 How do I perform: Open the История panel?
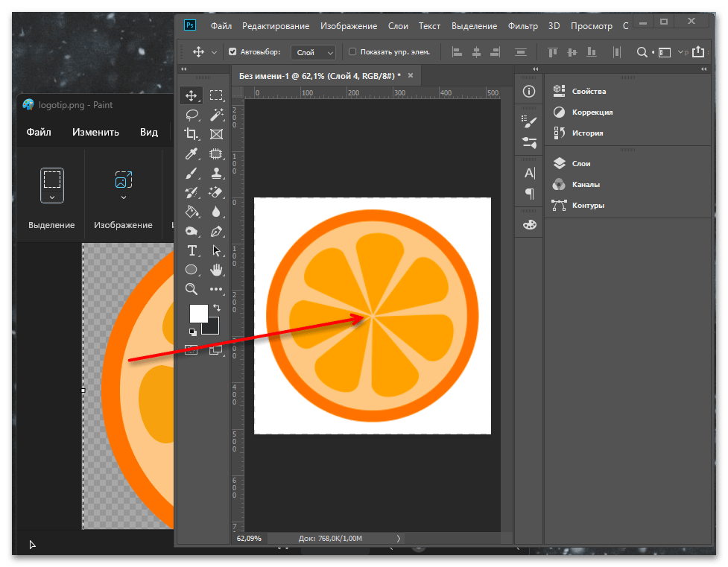pyautogui.click(x=587, y=133)
